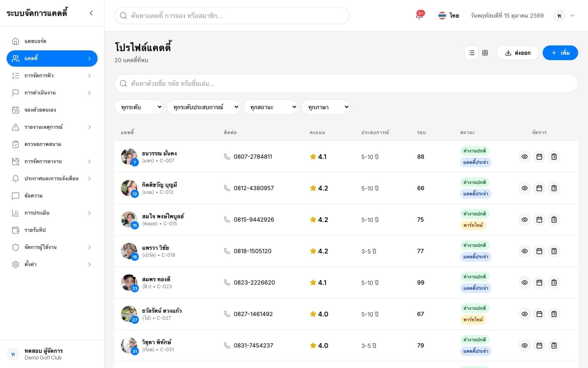Viewport: 588px width, 368px height.
Task: Open calendar icon for แพรวา วิชัย
Action: point(539,251)
